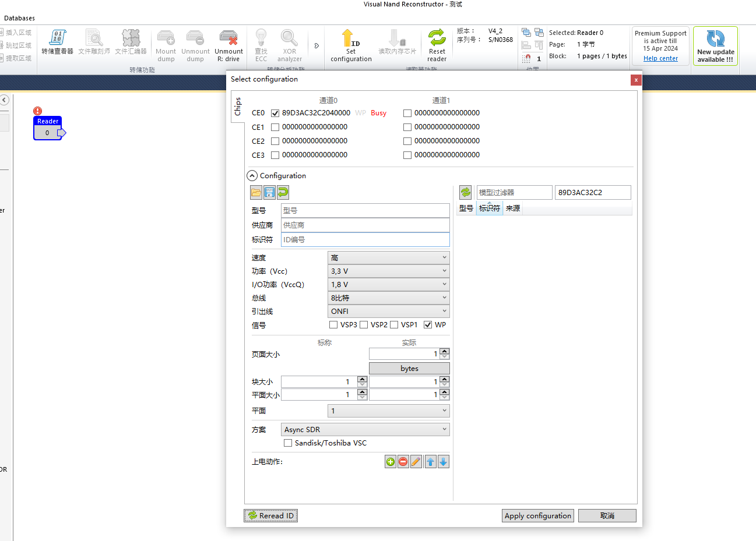756x541 pixels.
Task: Open the scheme dropdown showing Async SDR
Action: (x=365, y=429)
